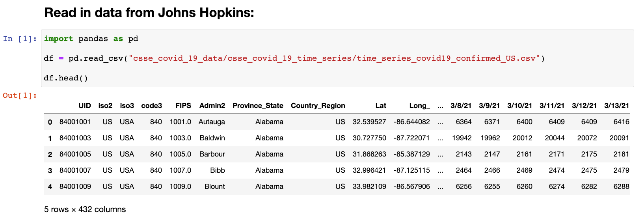Click the Country_Region column header

[318, 106]
